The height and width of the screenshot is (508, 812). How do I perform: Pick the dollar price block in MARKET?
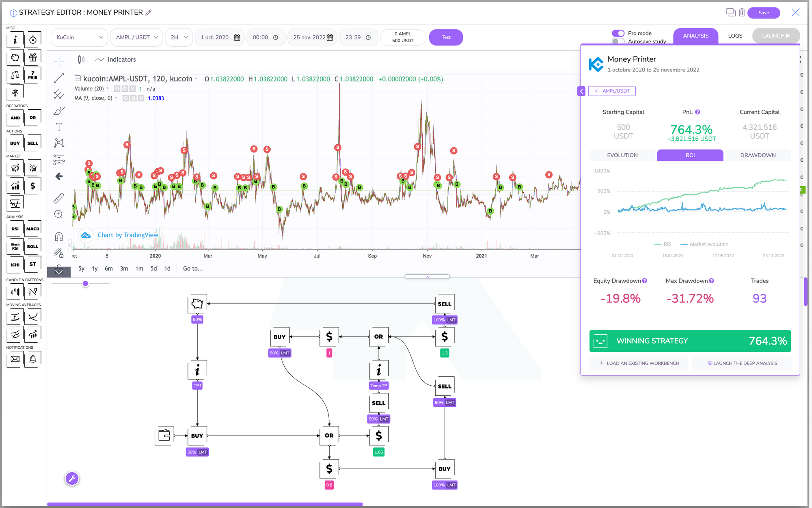coord(33,186)
